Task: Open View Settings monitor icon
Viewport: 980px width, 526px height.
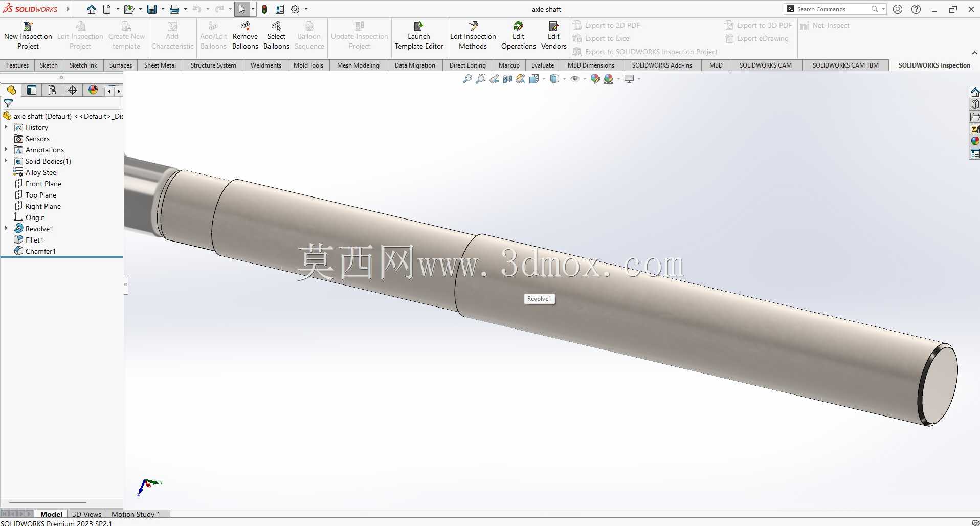Action: (x=629, y=79)
